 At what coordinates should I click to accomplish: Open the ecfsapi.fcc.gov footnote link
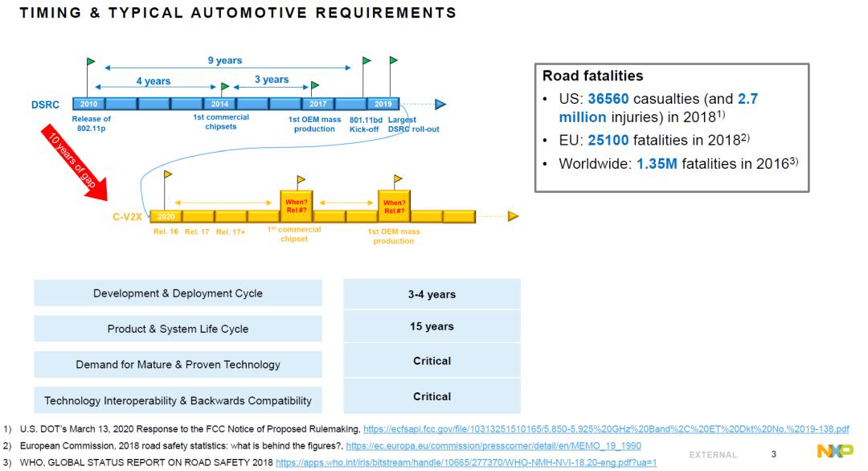[x=606, y=429]
